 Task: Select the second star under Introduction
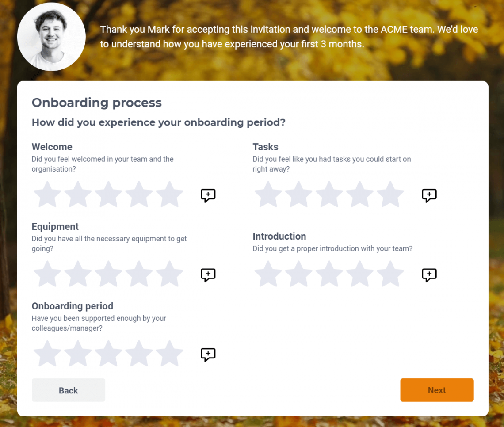pyautogui.click(x=299, y=274)
